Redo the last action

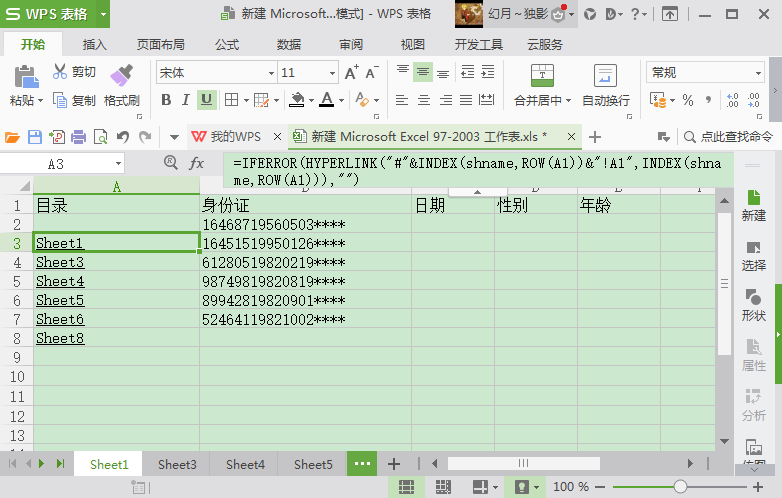pos(145,137)
